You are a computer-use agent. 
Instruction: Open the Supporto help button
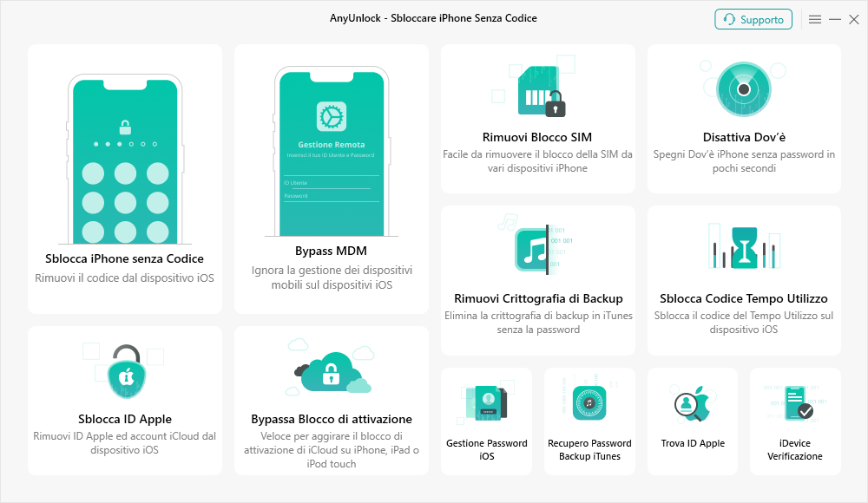coord(753,19)
